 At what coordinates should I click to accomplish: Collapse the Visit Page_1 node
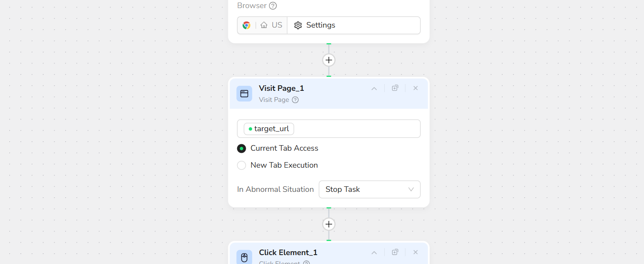[x=374, y=88]
